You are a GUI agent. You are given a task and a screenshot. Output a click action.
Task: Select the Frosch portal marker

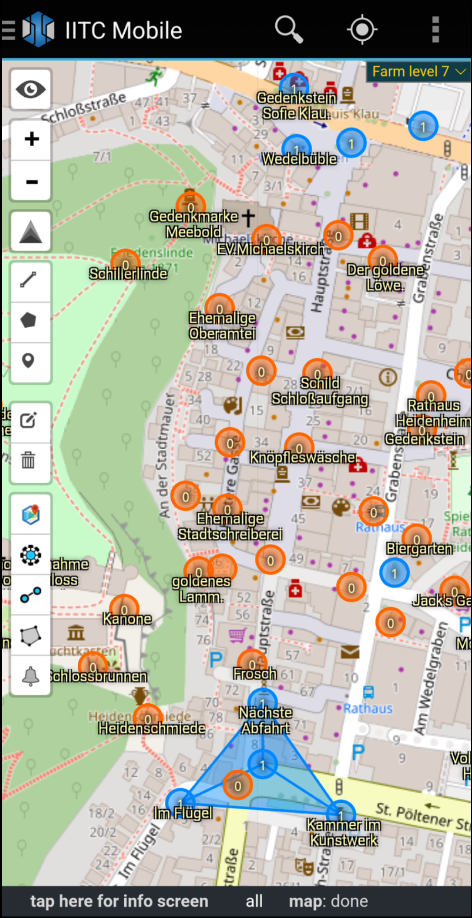pyautogui.click(x=252, y=664)
